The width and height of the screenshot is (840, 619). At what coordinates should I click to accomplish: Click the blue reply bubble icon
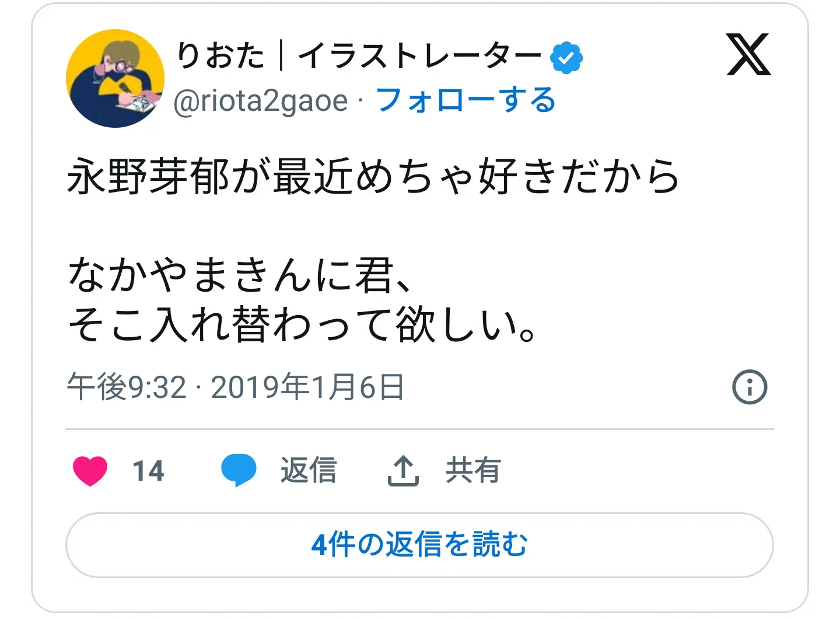tap(239, 470)
